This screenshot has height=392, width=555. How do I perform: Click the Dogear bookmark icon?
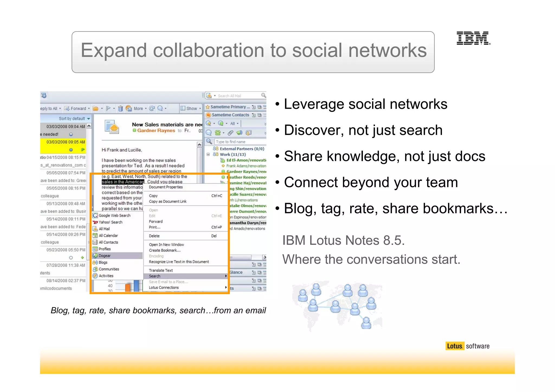95,256
